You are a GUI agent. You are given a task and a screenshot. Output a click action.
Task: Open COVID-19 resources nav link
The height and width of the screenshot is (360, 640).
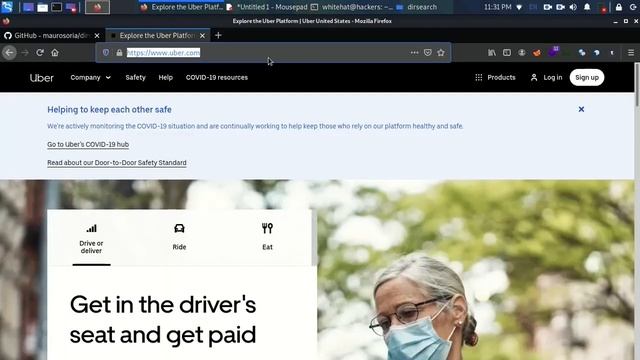217,78
